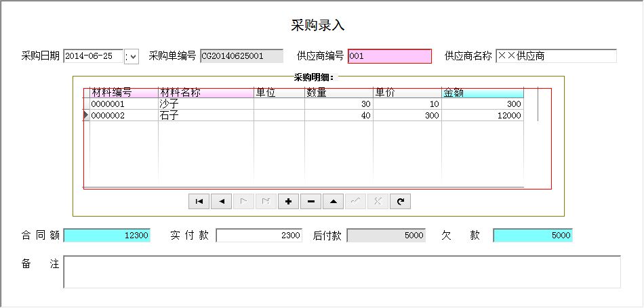Click the 单价 column header

click(407, 93)
